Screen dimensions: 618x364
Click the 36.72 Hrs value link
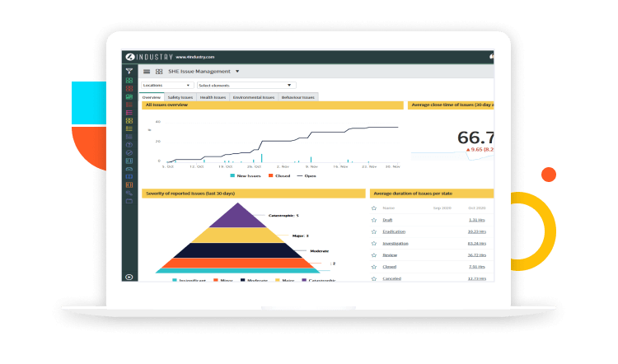(x=477, y=255)
